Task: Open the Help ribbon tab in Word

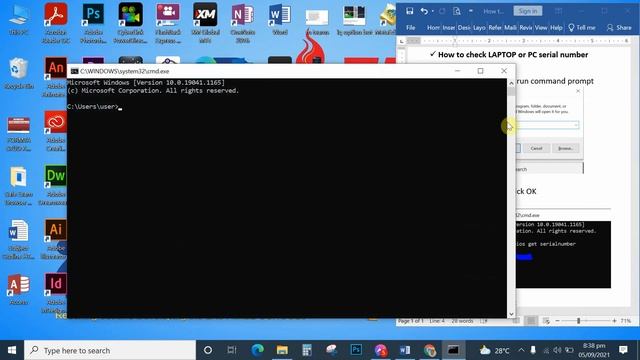Action: 556,28
